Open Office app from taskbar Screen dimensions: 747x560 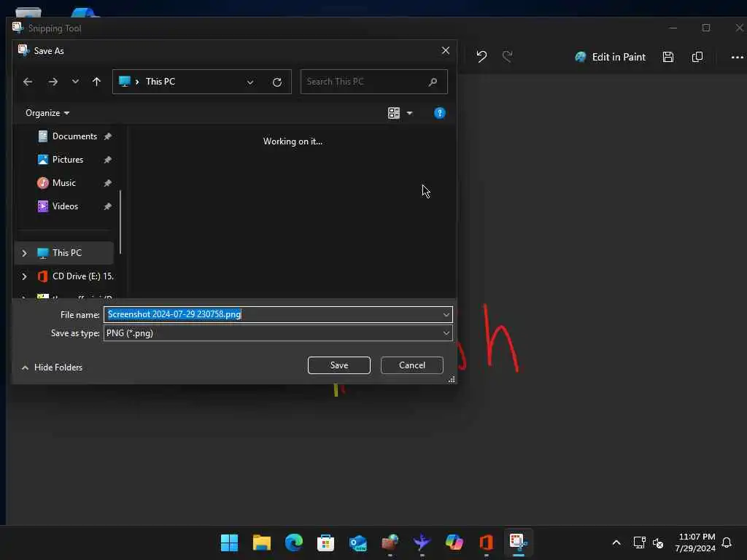(486, 542)
